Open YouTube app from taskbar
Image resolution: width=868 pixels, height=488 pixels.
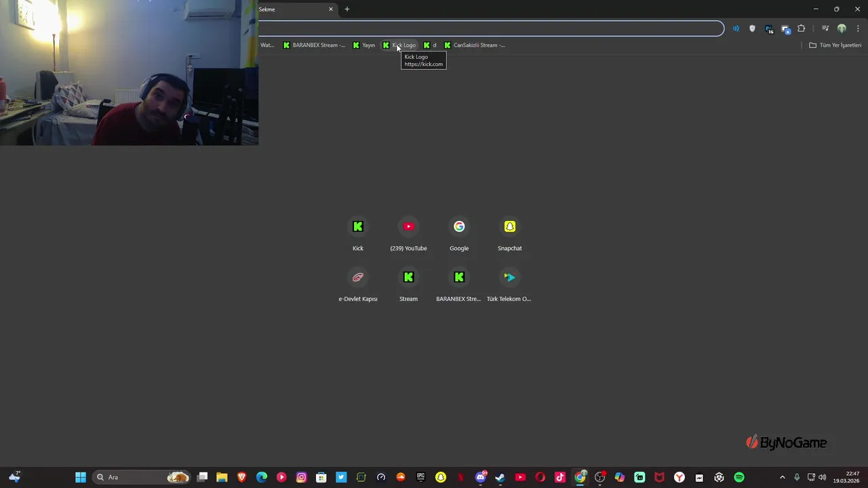click(x=520, y=477)
